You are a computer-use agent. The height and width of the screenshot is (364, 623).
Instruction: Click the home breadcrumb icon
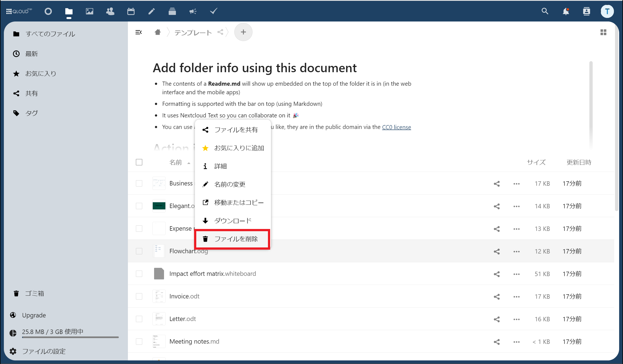click(x=158, y=32)
